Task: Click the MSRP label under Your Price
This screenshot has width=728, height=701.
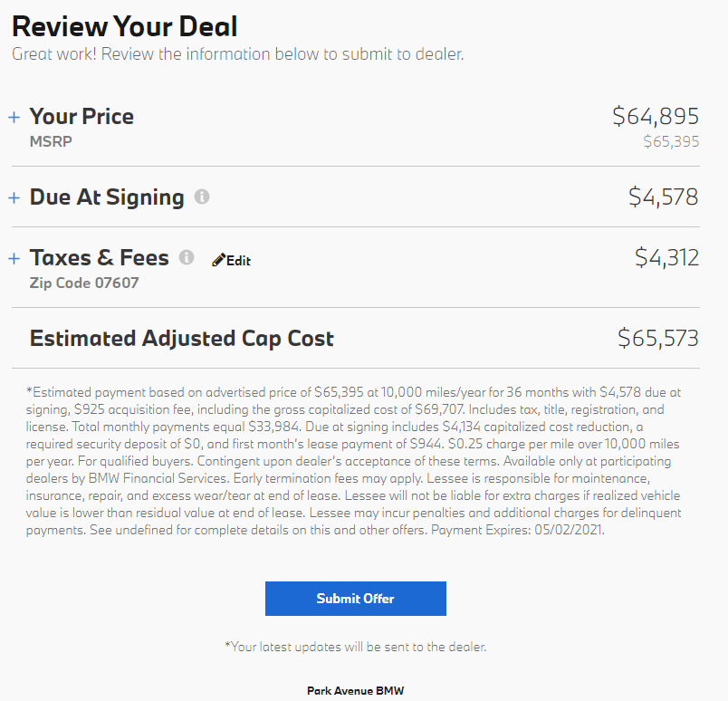Action: [51, 141]
